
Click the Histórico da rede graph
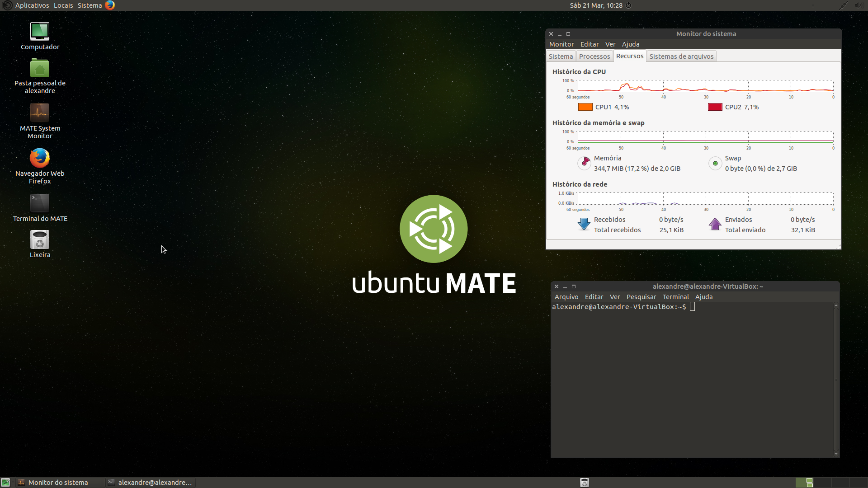coord(705,198)
